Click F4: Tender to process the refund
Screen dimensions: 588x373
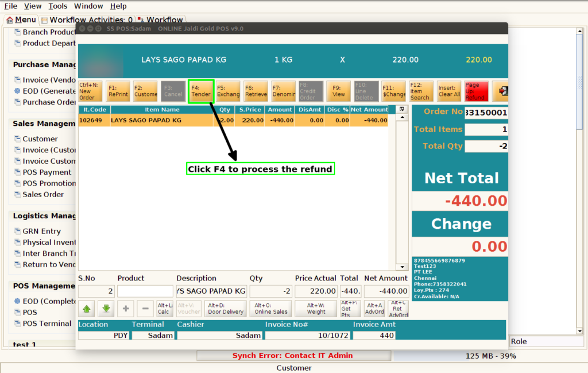click(x=201, y=91)
